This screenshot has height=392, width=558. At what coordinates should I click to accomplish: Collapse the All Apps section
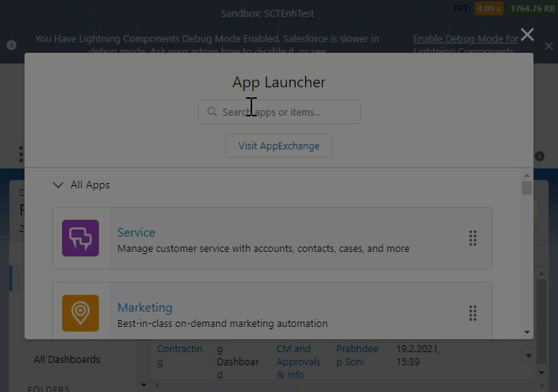tap(58, 185)
